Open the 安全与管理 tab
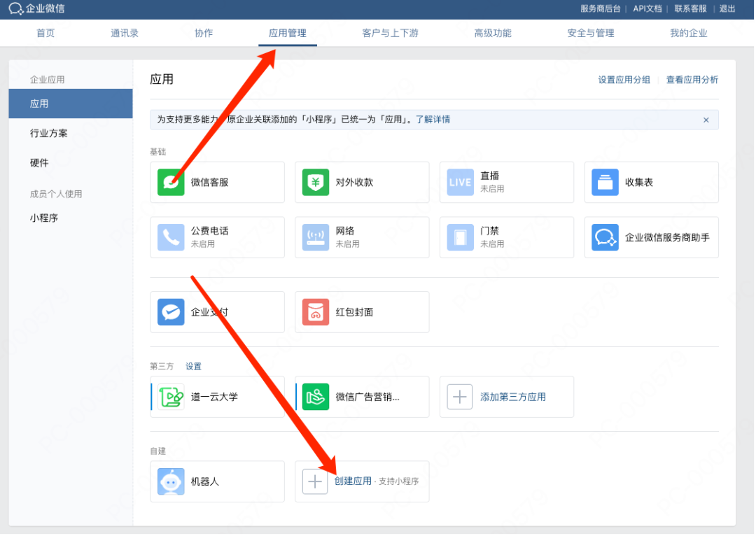The width and height of the screenshot is (756, 536). (591, 34)
